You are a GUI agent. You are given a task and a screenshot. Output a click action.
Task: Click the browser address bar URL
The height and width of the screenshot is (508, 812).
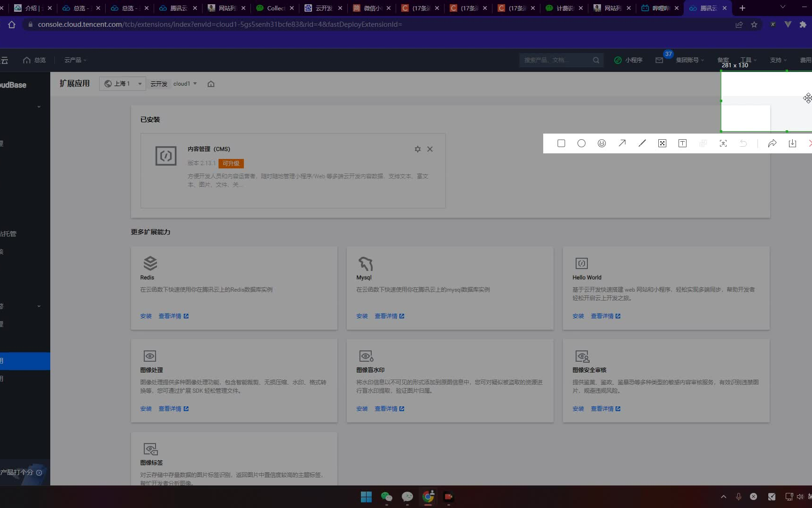(x=219, y=24)
